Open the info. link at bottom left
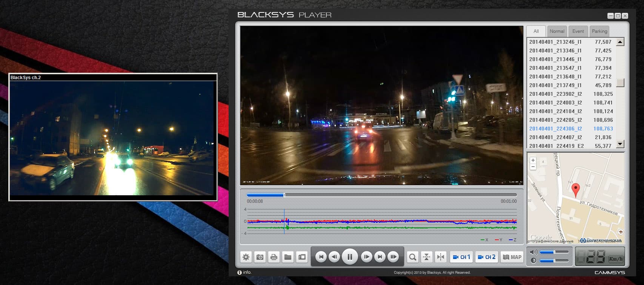The width and height of the screenshot is (644, 285). click(244, 272)
